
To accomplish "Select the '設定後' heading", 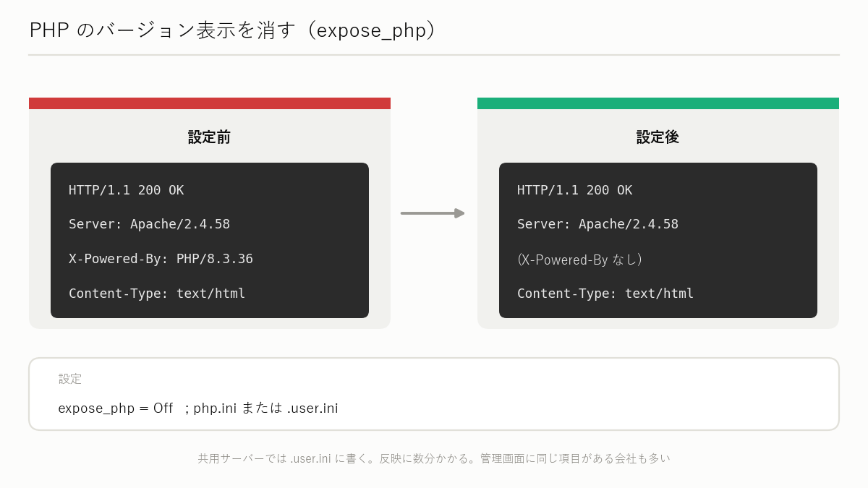I will (658, 137).
